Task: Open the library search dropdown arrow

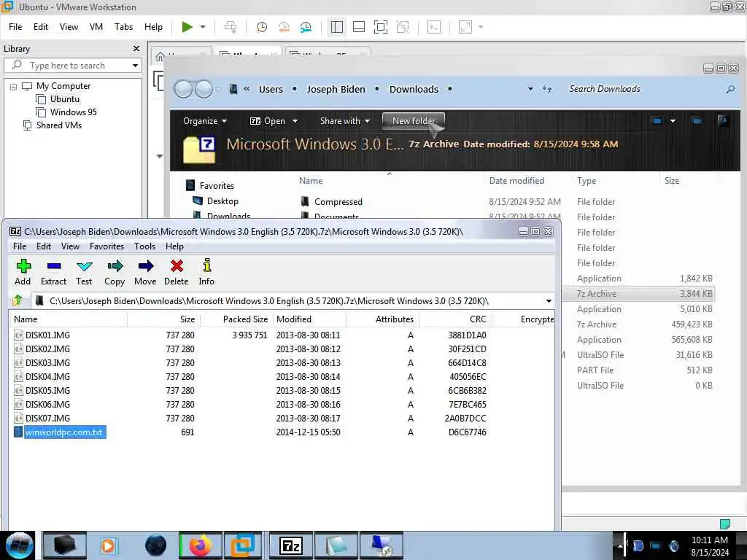Action: tap(135, 66)
